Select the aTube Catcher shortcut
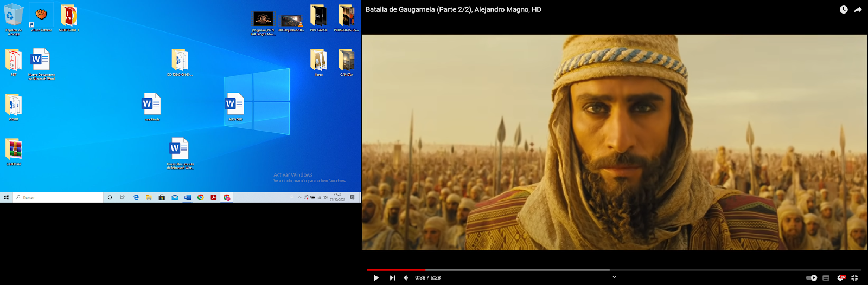 coord(41,18)
